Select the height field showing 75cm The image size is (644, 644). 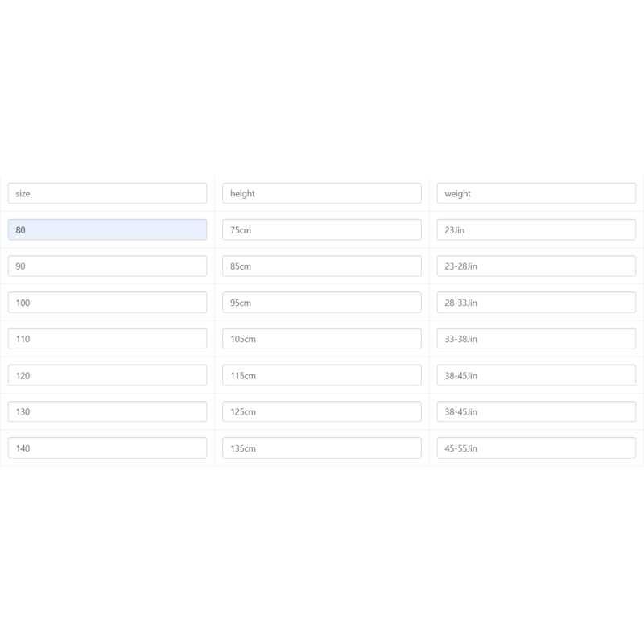[x=321, y=229]
